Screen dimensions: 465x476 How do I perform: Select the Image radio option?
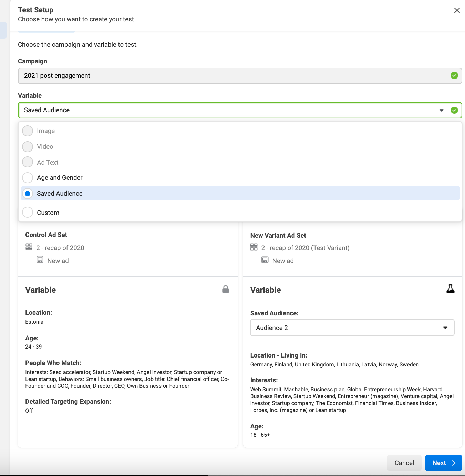point(28,131)
